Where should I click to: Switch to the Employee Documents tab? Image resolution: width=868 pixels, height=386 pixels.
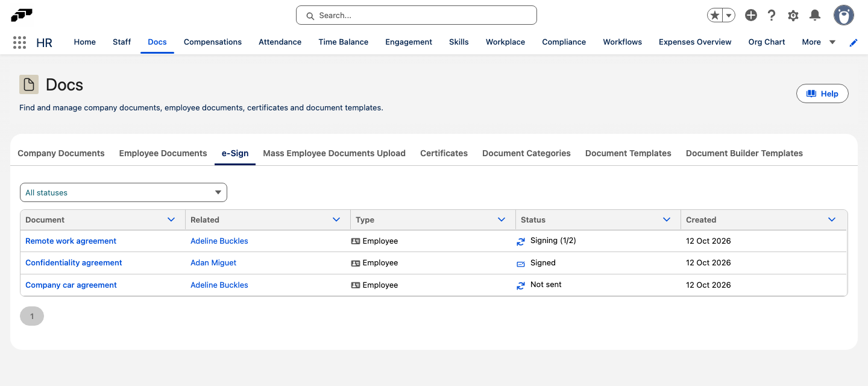(163, 153)
